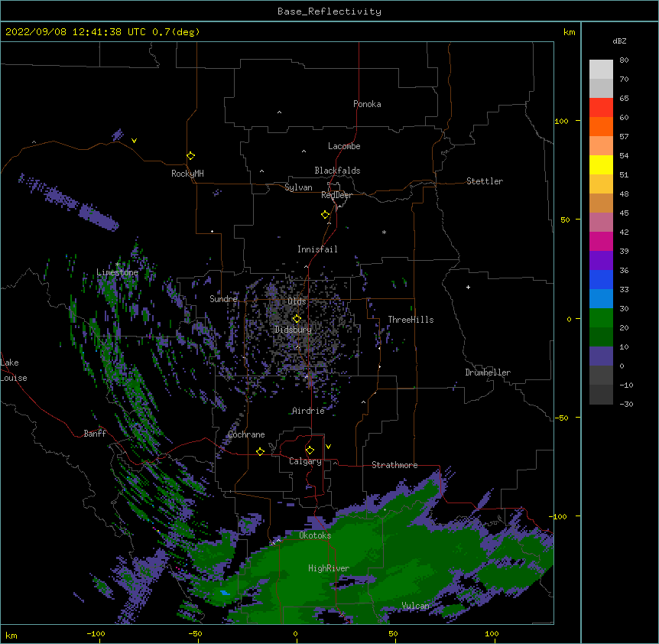Viewport: 659px width, 644px height.
Task: Click the Ponoka city label
Action: coord(367,104)
